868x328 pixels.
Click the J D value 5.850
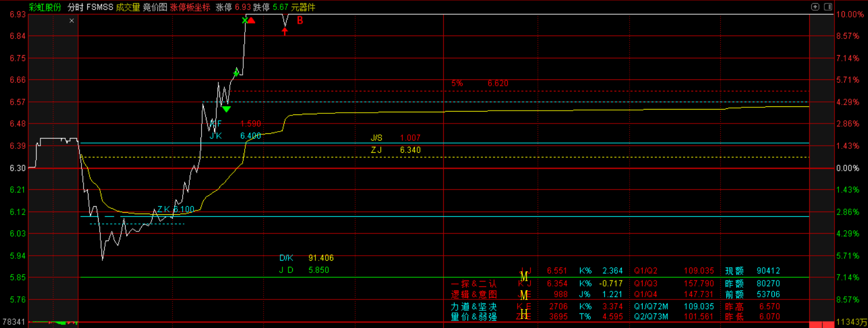click(x=319, y=270)
